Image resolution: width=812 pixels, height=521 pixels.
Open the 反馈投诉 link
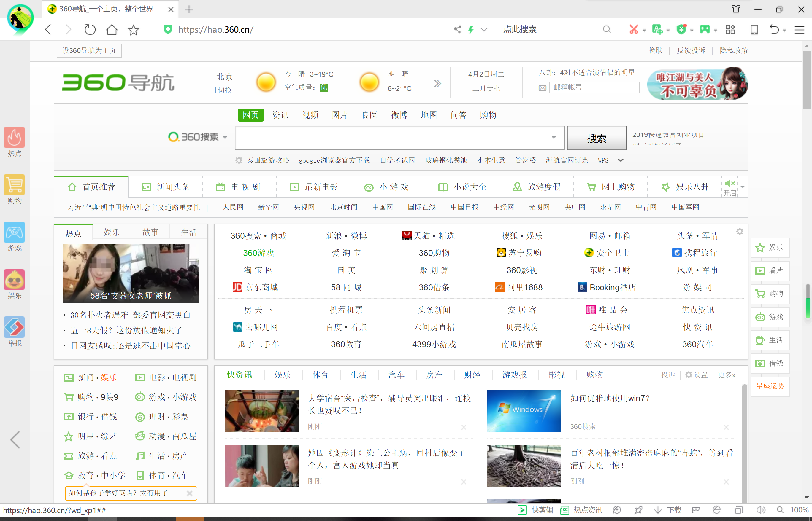point(691,50)
